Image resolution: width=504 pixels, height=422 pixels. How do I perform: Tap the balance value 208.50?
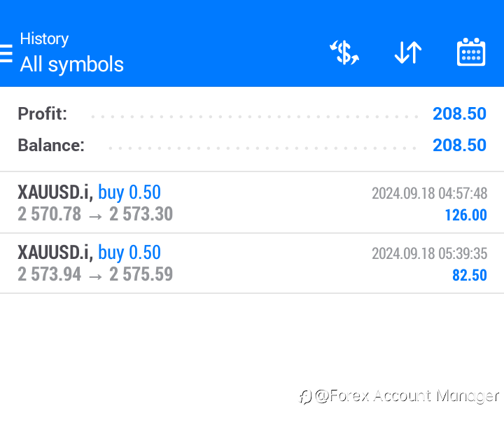click(x=459, y=146)
